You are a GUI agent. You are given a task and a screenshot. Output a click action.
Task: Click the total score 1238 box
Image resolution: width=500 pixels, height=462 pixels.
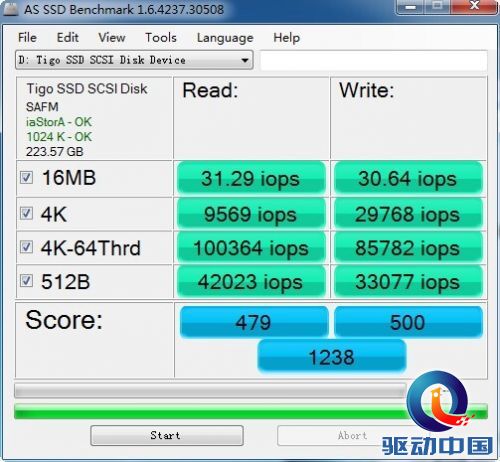pyautogui.click(x=332, y=357)
